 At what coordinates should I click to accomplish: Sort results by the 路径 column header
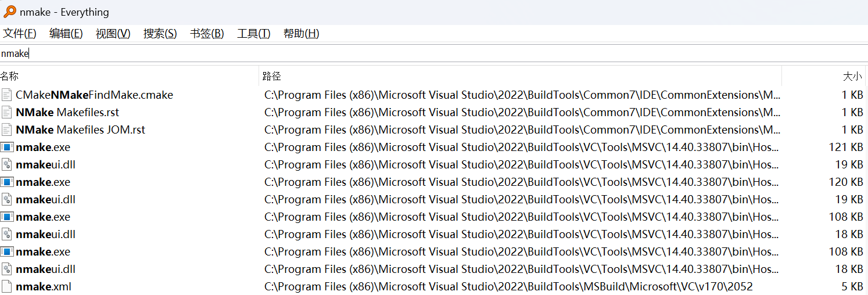pyautogui.click(x=520, y=76)
